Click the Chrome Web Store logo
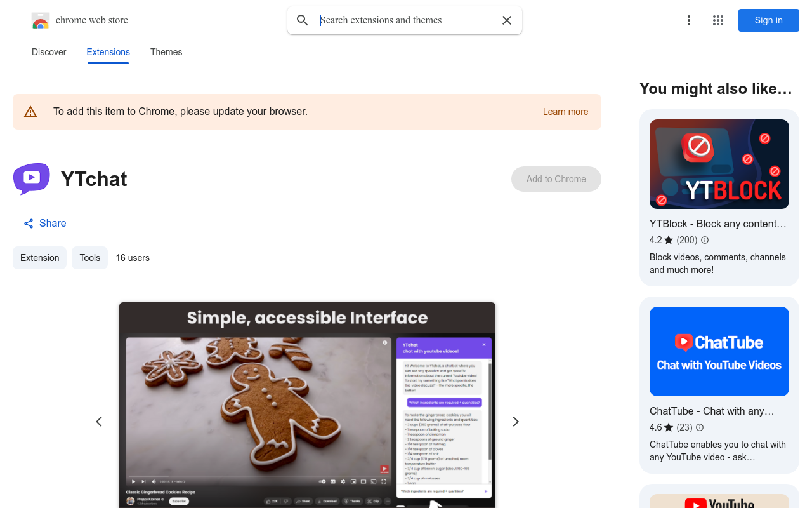 tap(41, 20)
